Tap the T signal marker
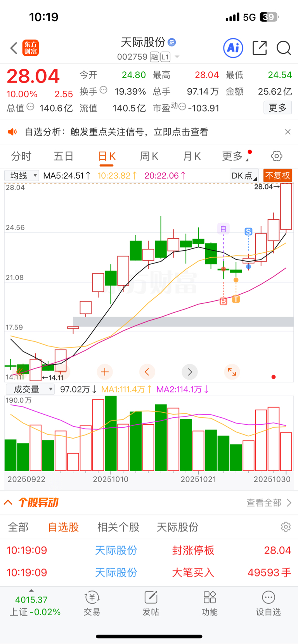This screenshot has width=298, height=644. [236, 299]
